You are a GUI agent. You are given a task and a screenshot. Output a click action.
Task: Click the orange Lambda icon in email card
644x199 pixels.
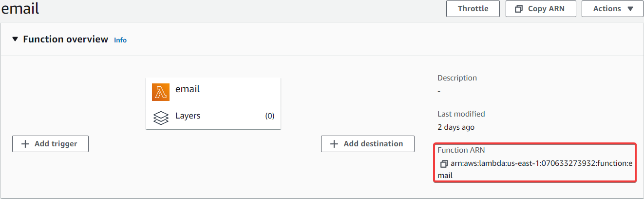pyautogui.click(x=161, y=92)
